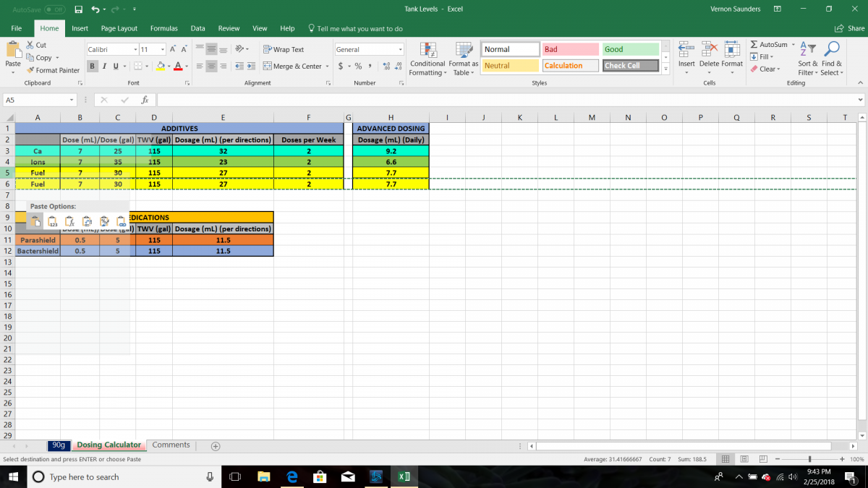Screen dimensions: 868x488
Task: Click the Increase Decimal icon
Action: point(386,66)
